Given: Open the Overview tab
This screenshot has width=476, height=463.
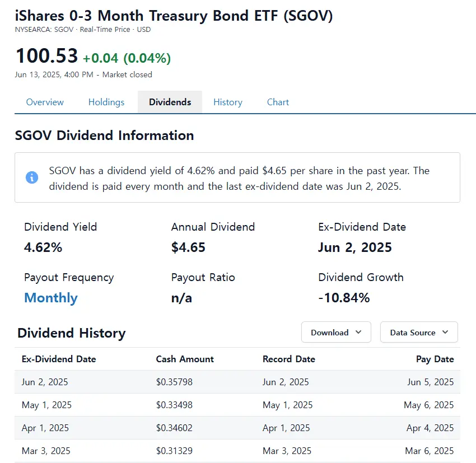Looking at the screenshot, I should [x=45, y=102].
